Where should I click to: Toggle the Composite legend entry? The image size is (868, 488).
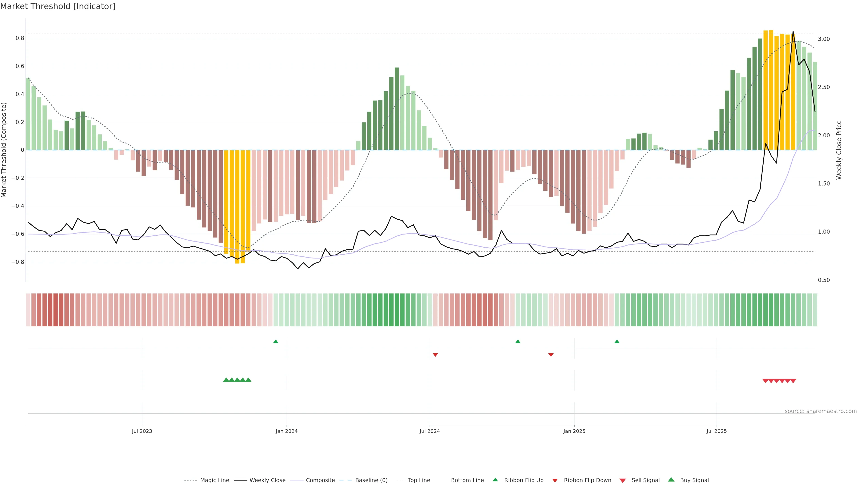click(320, 480)
